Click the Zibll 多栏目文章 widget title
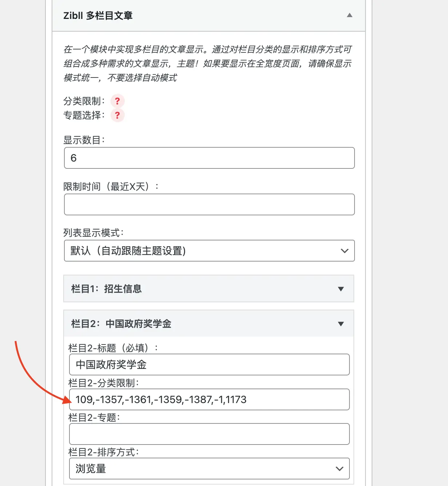448x486 pixels. click(98, 16)
